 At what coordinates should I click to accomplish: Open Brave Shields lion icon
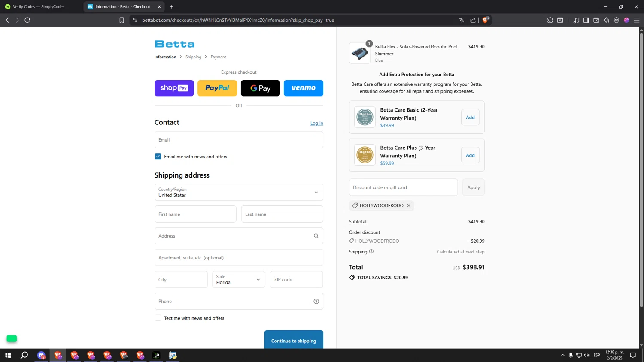pos(485,20)
